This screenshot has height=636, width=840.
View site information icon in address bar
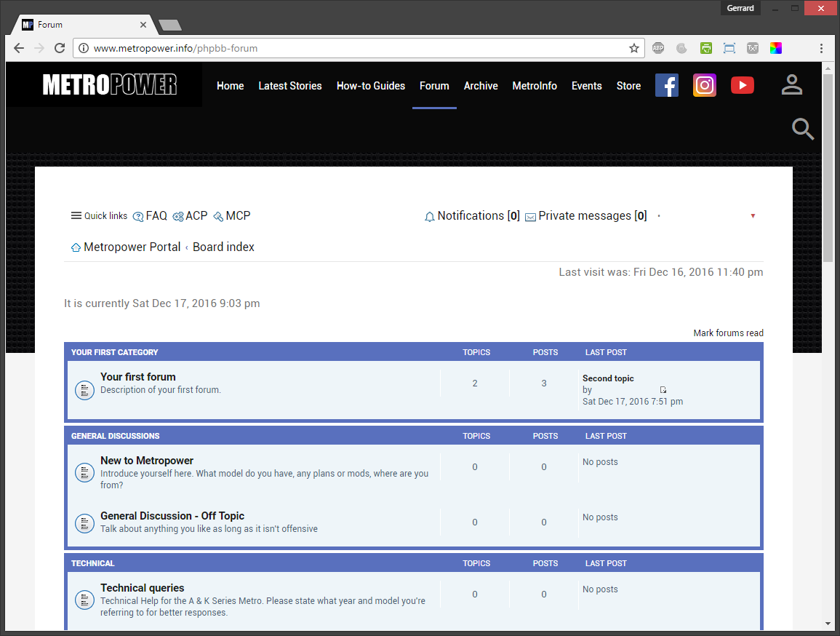pos(84,48)
